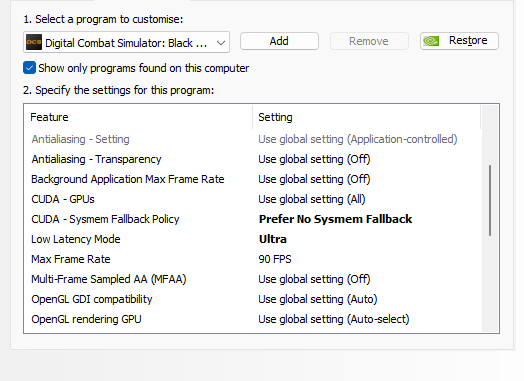Select the Multi-Frame Sampled AA (MFAA) row
This screenshot has width=524, height=381.
253,279
